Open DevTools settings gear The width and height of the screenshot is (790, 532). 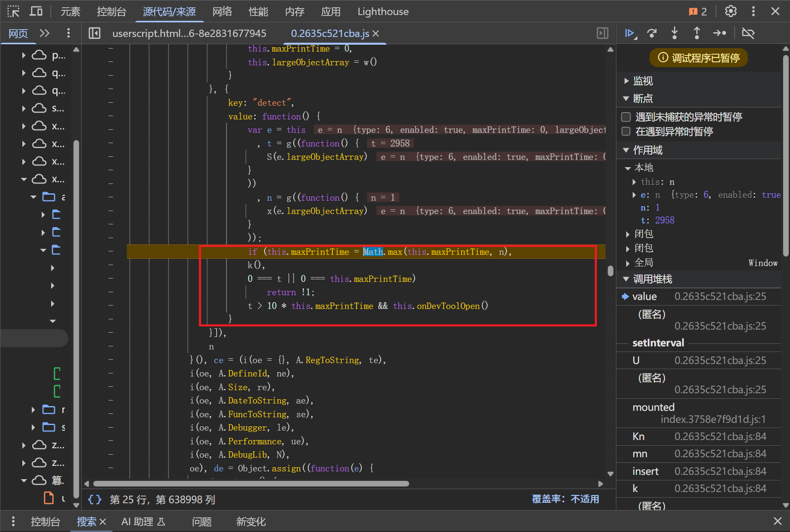[x=731, y=11]
